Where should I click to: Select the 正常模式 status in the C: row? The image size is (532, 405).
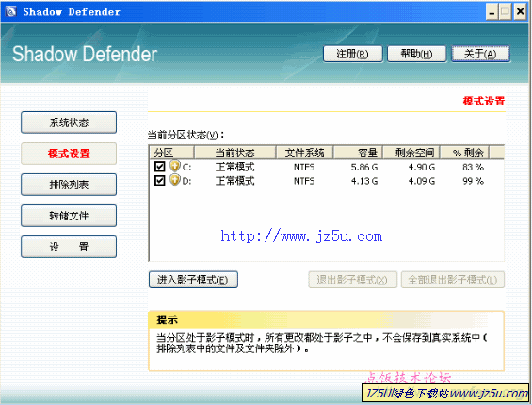(x=234, y=167)
